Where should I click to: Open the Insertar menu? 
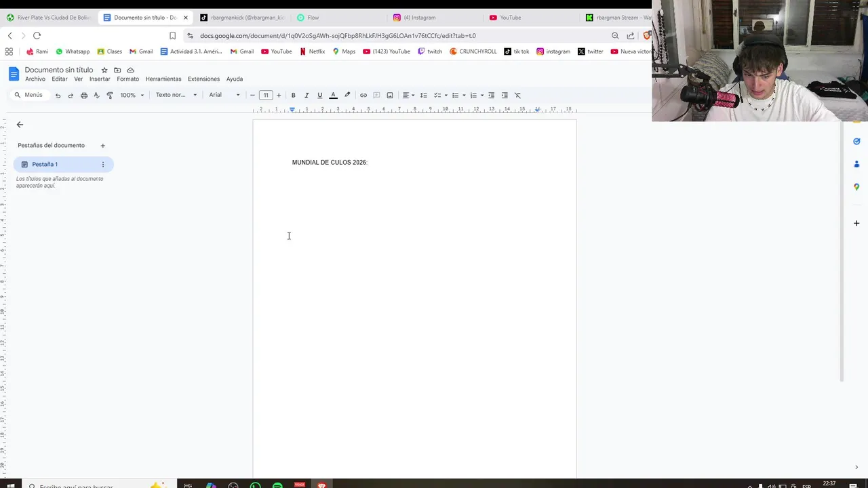click(100, 79)
